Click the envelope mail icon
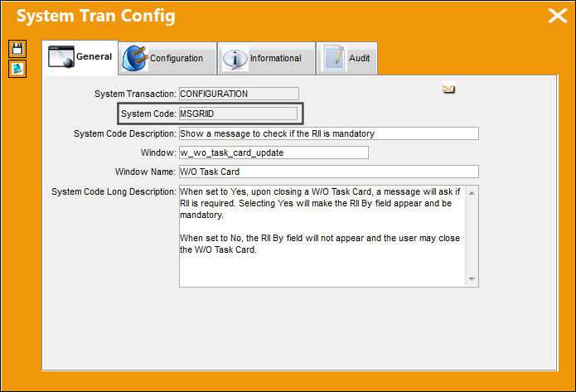This screenshot has width=576, height=392. pyautogui.click(x=448, y=89)
